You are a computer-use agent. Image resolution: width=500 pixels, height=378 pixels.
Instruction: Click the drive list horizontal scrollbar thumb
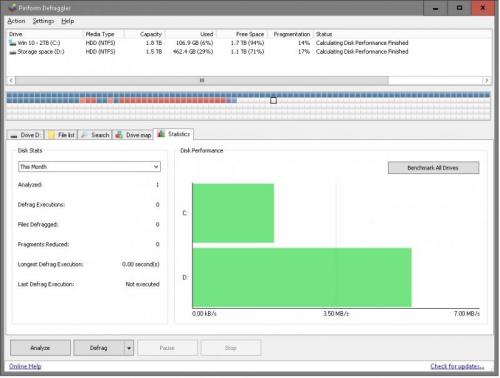[x=202, y=80]
